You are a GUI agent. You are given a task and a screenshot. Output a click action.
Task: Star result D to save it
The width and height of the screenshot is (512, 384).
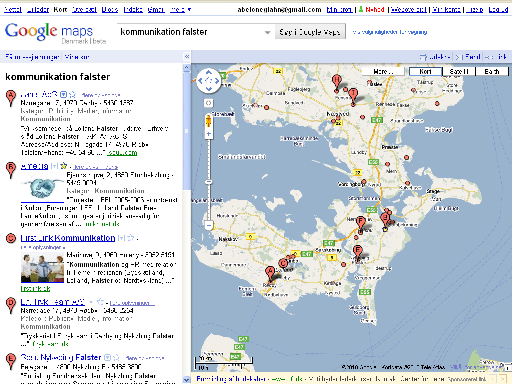(100, 302)
